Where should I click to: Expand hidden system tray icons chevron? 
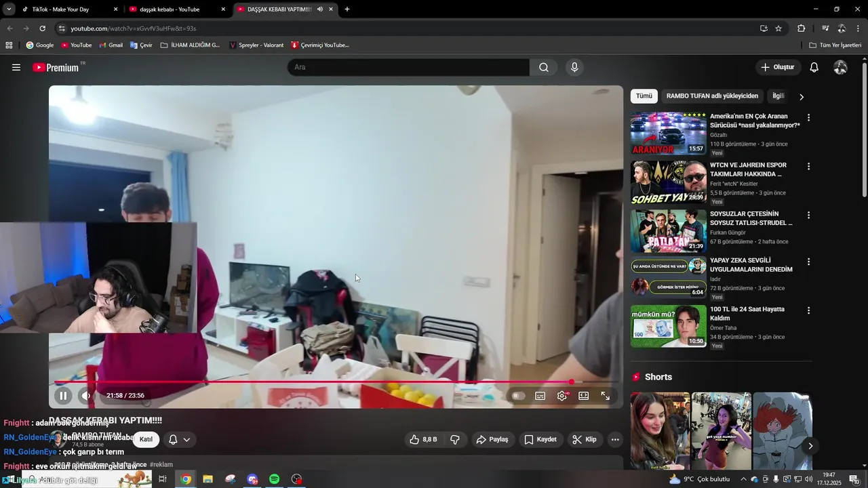click(743, 479)
